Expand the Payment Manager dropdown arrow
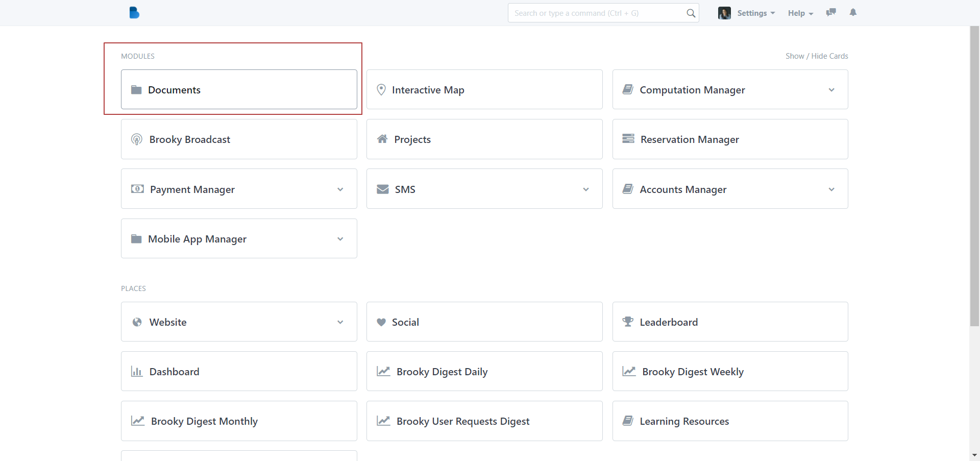 point(340,189)
